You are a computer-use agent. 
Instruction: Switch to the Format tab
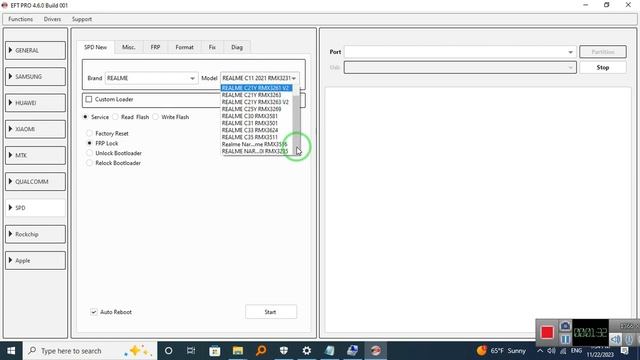[x=184, y=47]
